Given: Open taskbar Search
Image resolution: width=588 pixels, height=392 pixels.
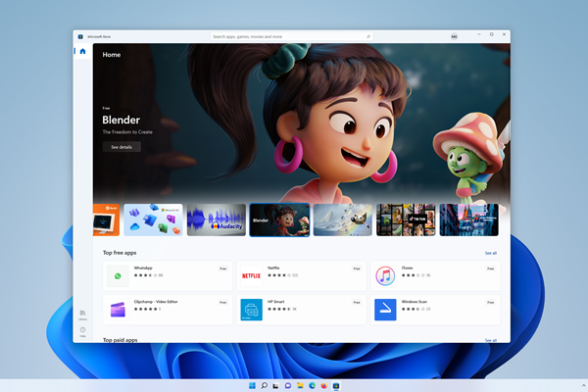Looking at the screenshot, I should coord(264,385).
